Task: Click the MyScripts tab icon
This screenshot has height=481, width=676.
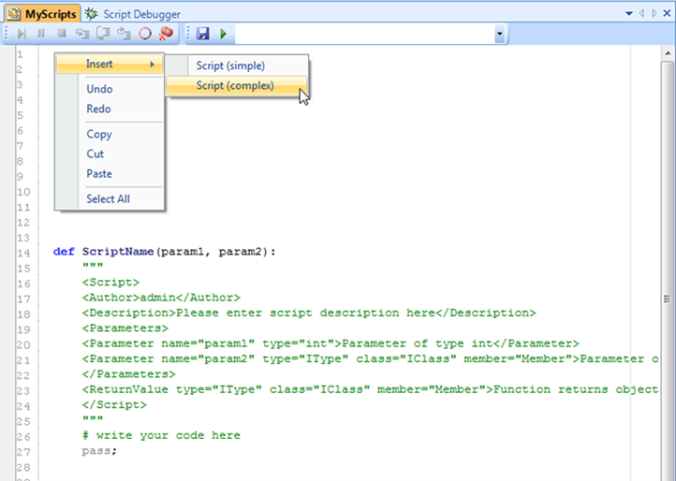Action: (13, 14)
